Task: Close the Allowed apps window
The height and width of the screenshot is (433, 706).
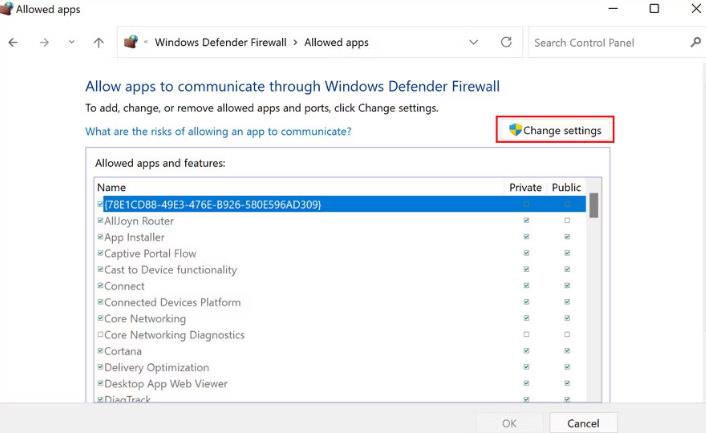Action: click(x=696, y=9)
